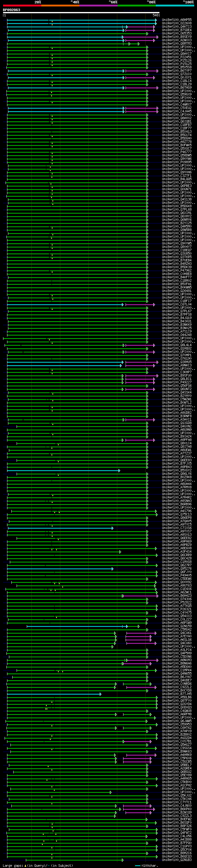Select the UniRef100_Q70MP1 label
This screenshot has width=197, height=868.
coord(177,355)
